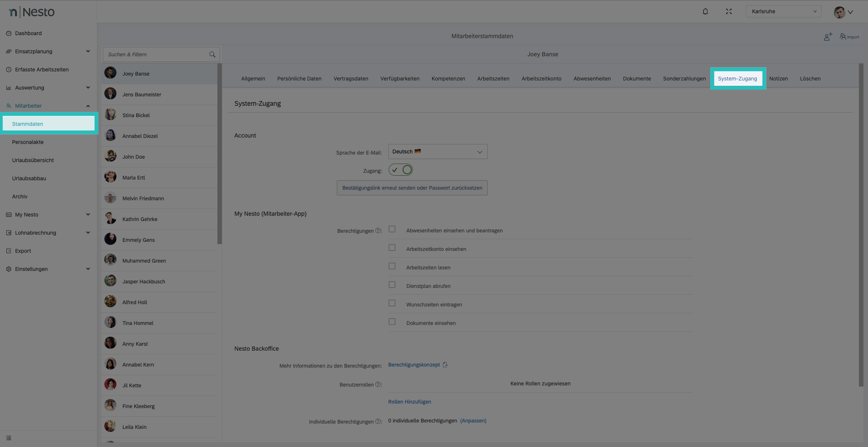Enable Dienstplan abrufen checkbox
Viewport: 868px width, 447px height.
point(392,285)
